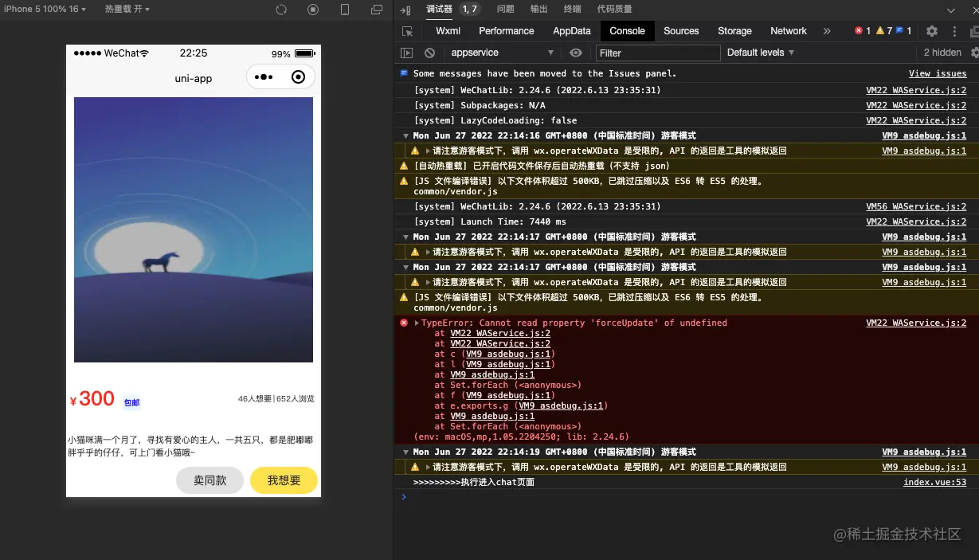979x560 pixels.
Task: Clear the console with the ban icon
Action: (x=430, y=53)
